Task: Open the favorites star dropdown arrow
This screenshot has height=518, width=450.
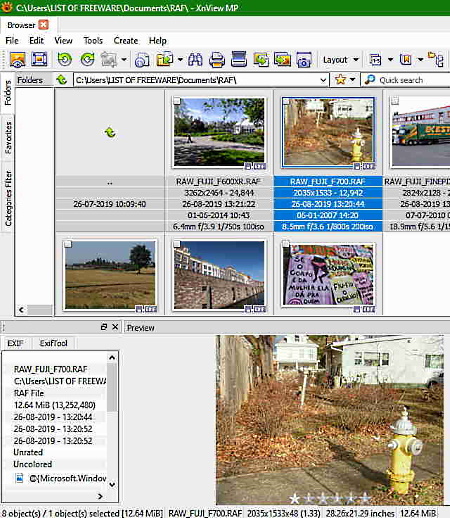Action: [353, 80]
